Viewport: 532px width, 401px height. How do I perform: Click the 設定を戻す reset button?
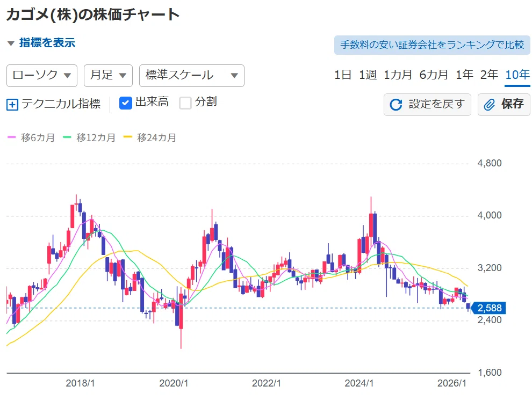(x=427, y=104)
